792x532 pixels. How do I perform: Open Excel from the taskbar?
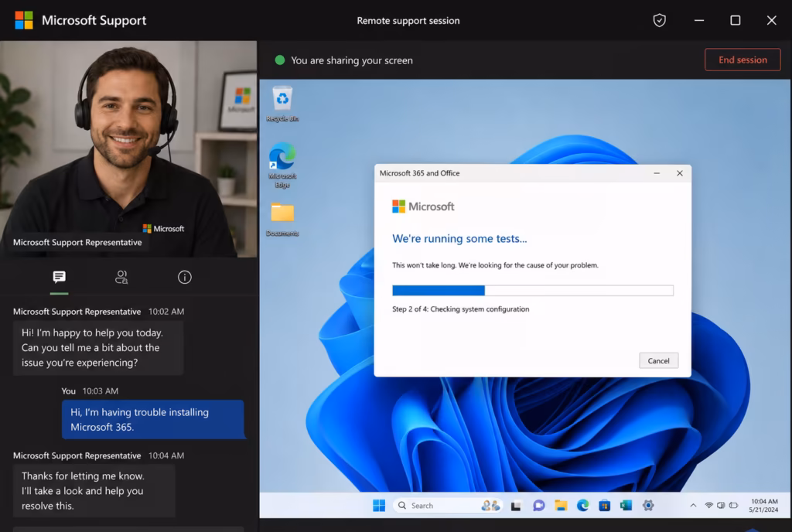pyautogui.click(x=626, y=505)
